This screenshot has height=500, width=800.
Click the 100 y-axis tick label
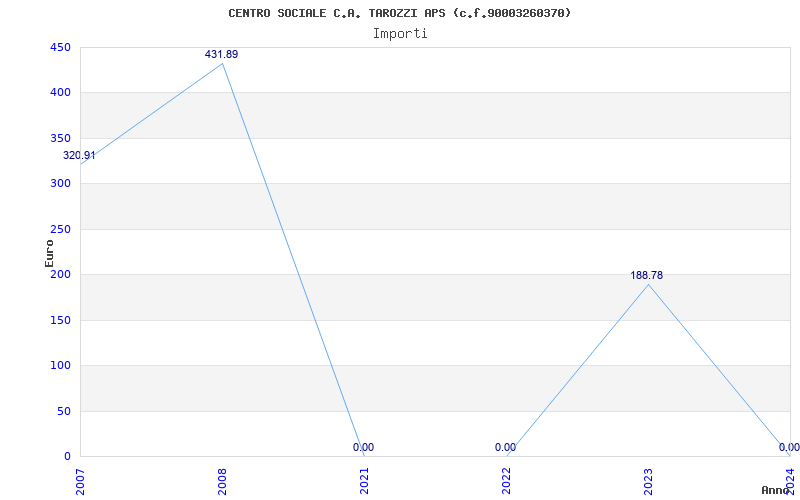pyautogui.click(x=60, y=365)
